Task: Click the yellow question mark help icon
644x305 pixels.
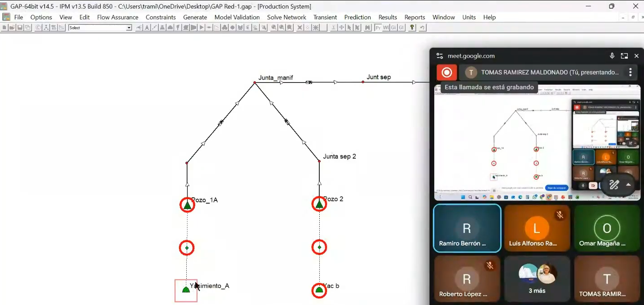Action: pos(412,27)
